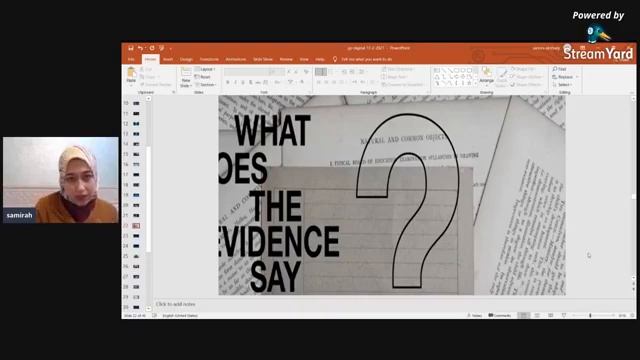Click the Replace button
The height and width of the screenshot is (360, 640).
point(565,77)
